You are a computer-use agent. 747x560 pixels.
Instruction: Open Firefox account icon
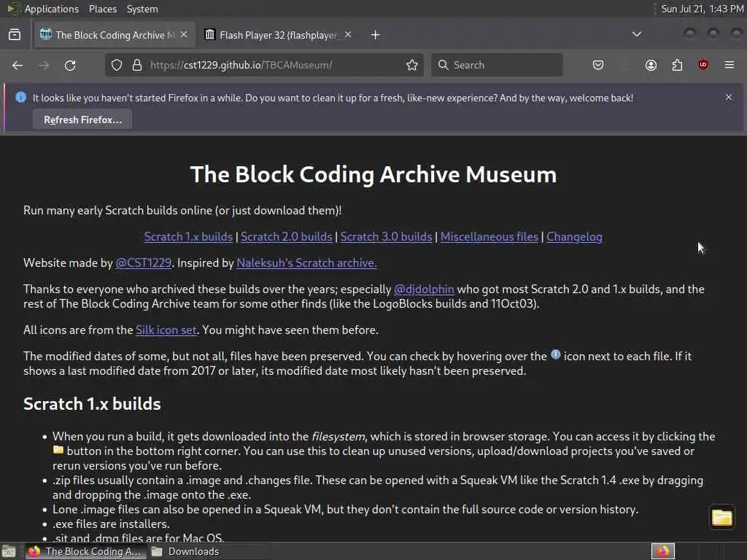[651, 65]
